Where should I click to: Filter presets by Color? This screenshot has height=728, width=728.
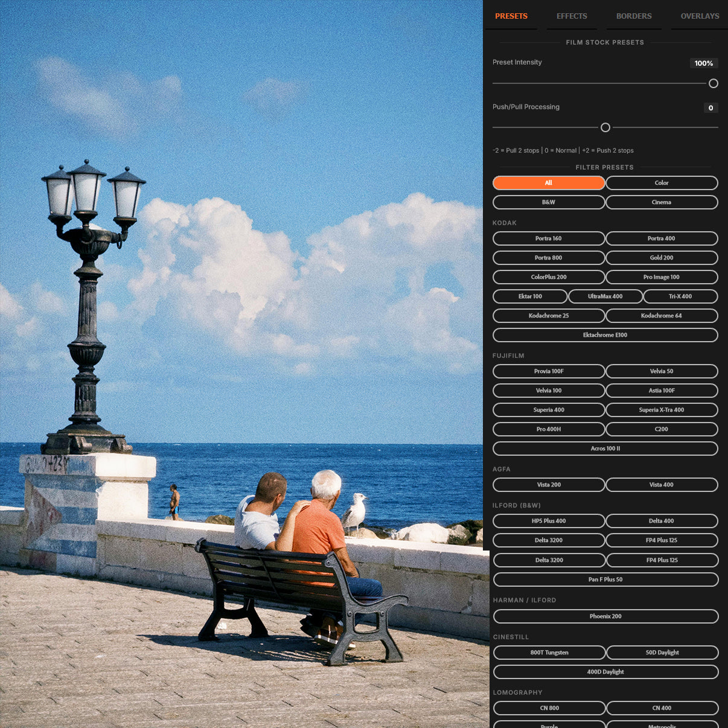662,182
